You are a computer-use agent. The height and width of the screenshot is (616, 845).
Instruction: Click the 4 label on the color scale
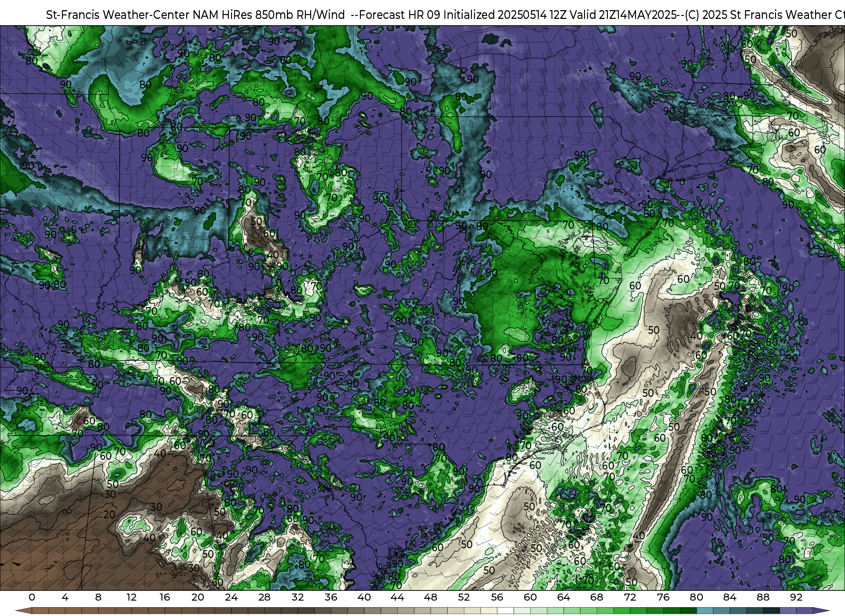point(65,597)
